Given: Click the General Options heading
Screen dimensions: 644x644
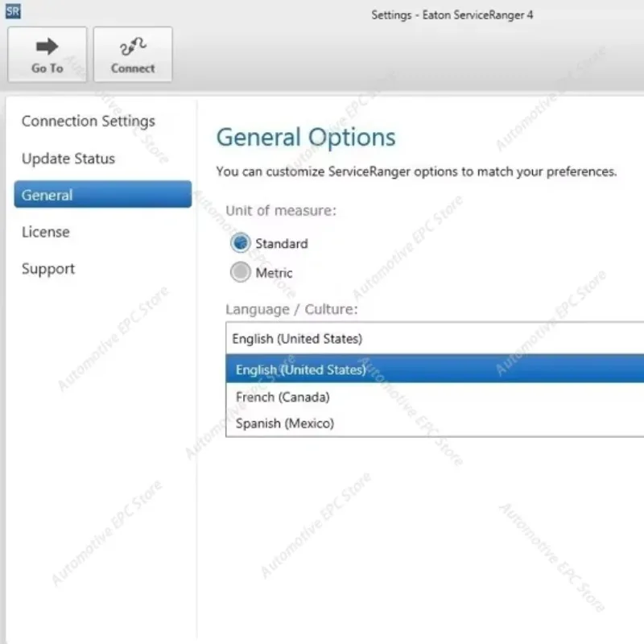Looking at the screenshot, I should point(306,138).
